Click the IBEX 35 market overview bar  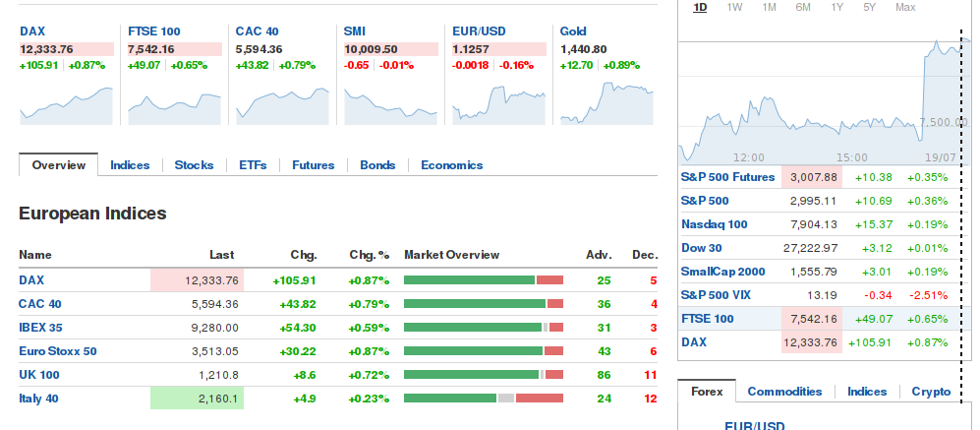(x=484, y=328)
